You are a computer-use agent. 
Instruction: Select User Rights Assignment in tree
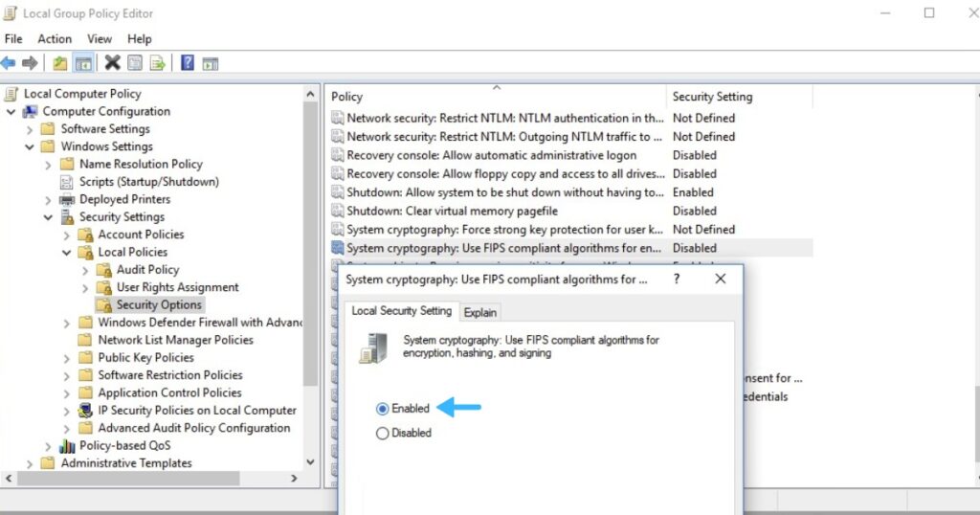(177, 287)
